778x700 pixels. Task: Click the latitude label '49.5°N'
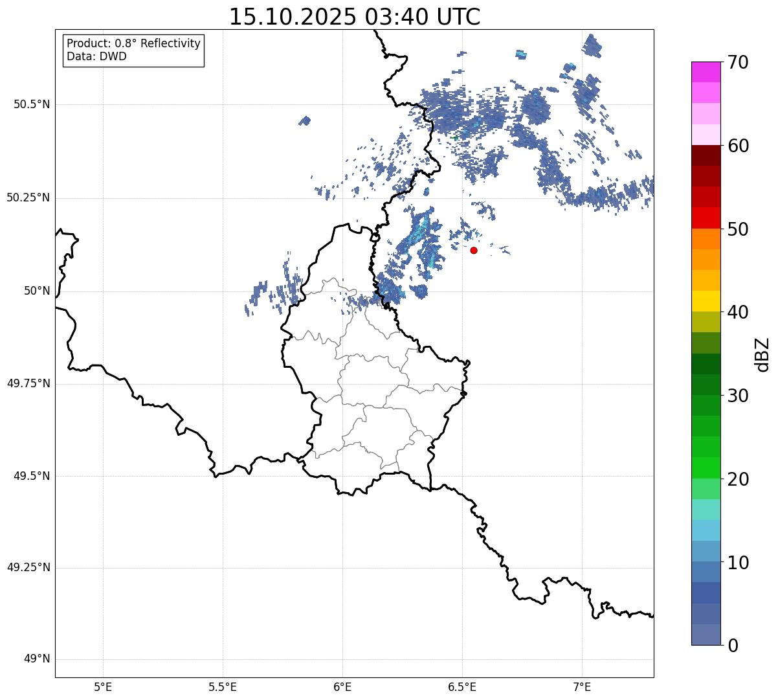pos(31,476)
